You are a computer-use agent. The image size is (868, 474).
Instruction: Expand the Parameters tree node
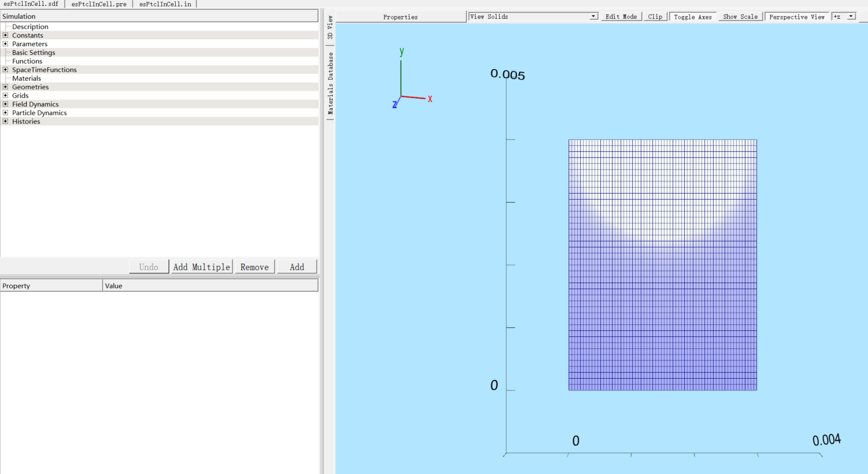coord(5,44)
